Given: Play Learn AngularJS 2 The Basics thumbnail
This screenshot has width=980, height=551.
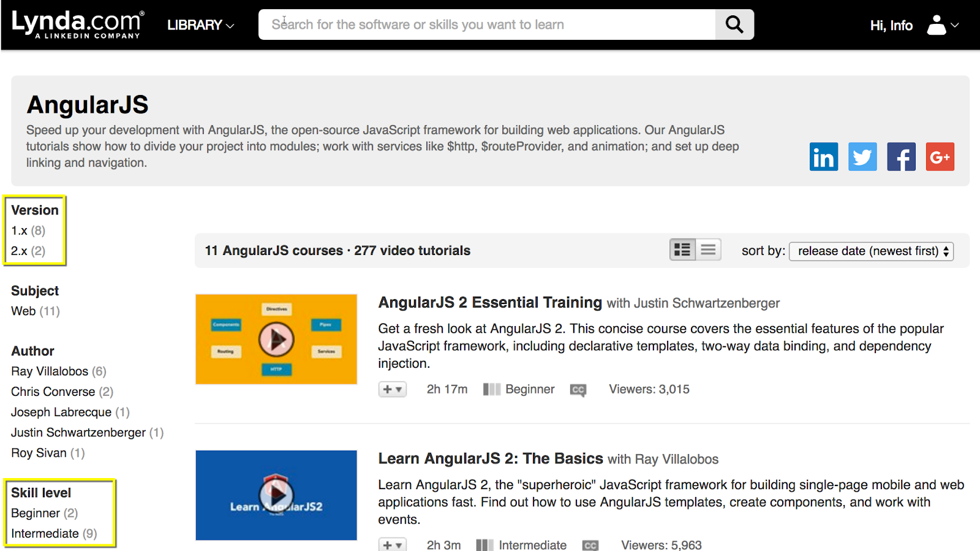Looking at the screenshot, I should pyautogui.click(x=276, y=495).
